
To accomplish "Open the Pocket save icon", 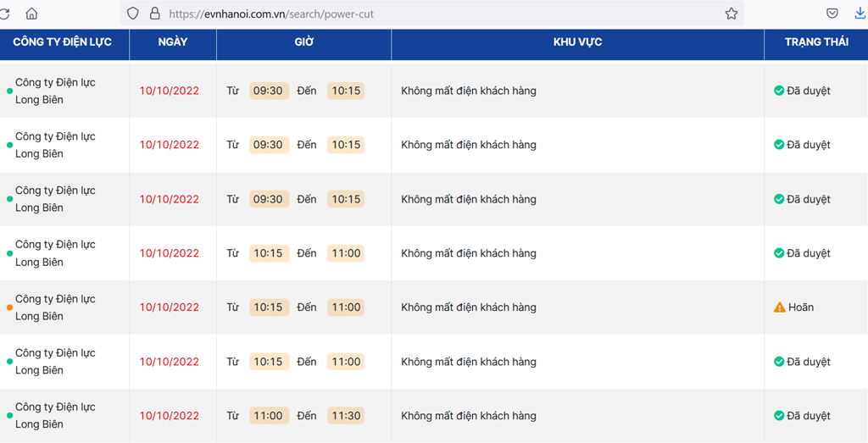I will pos(832,14).
